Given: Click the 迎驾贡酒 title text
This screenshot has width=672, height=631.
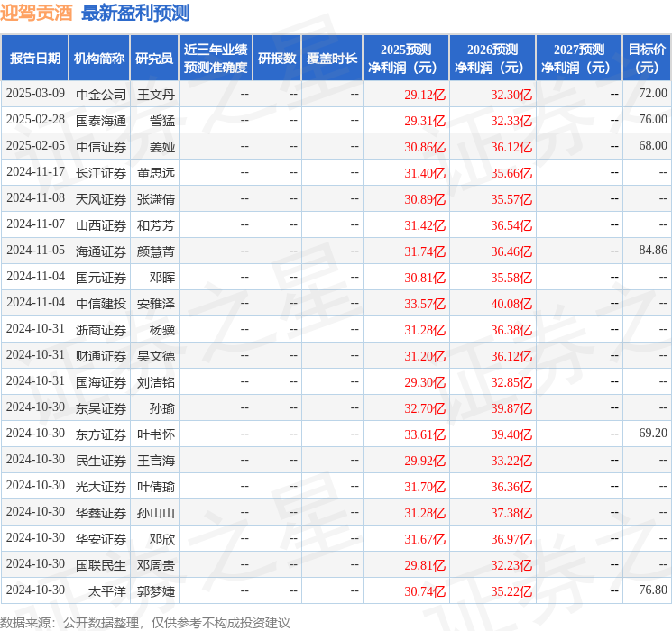Looking at the screenshot, I should (x=36, y=14).
